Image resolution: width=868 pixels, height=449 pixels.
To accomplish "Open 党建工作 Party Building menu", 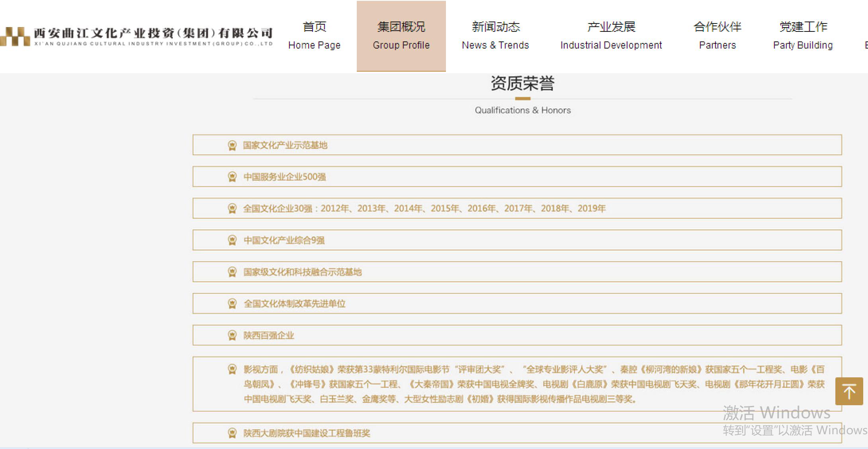I will coord(803,36).
